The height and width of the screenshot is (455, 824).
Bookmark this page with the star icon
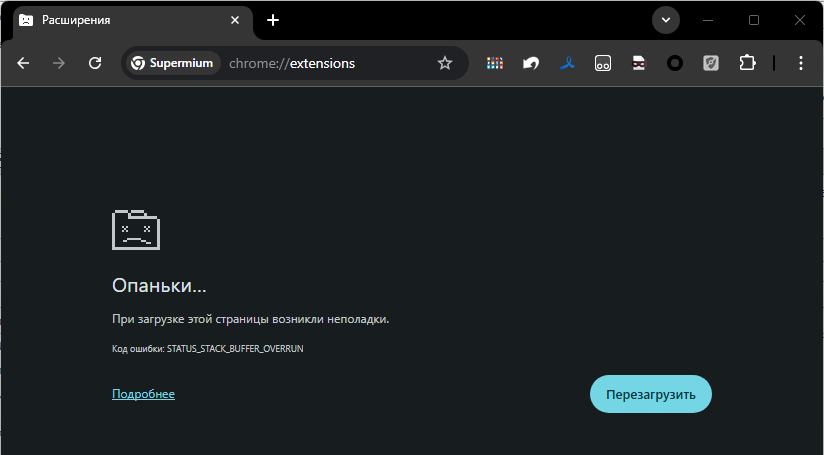[445, 63]
